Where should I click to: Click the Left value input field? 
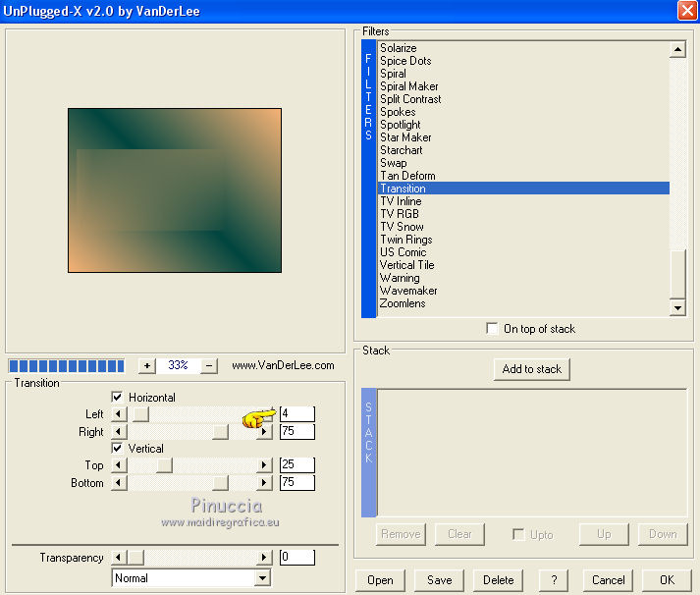click(297, 413)
